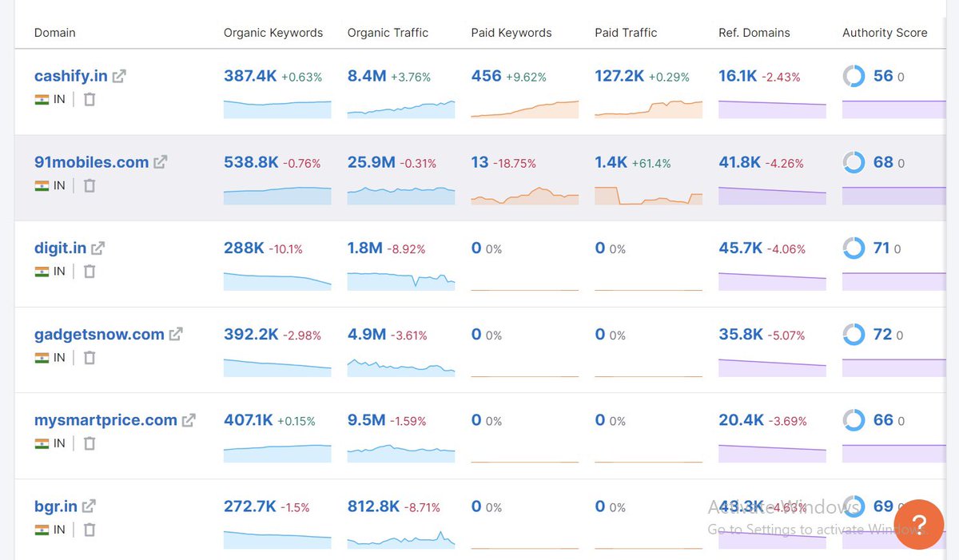
Task: Delete mysmartprice.com row with trash icon
Action: point(90,443)
